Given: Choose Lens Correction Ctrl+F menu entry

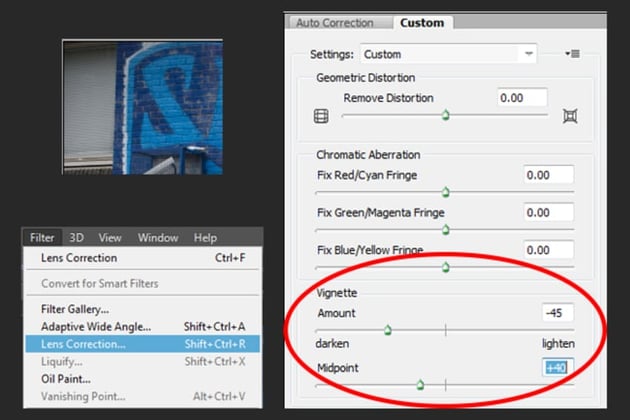Looking at the screenshot, I should (143, 258).
